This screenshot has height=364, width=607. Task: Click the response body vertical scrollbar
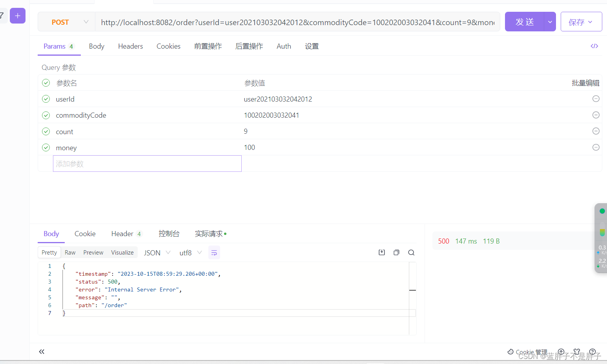(412, 298)
